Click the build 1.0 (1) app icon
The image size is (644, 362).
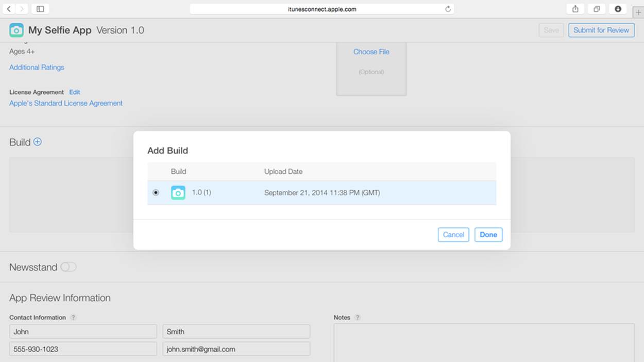click(x=178, y=193)
